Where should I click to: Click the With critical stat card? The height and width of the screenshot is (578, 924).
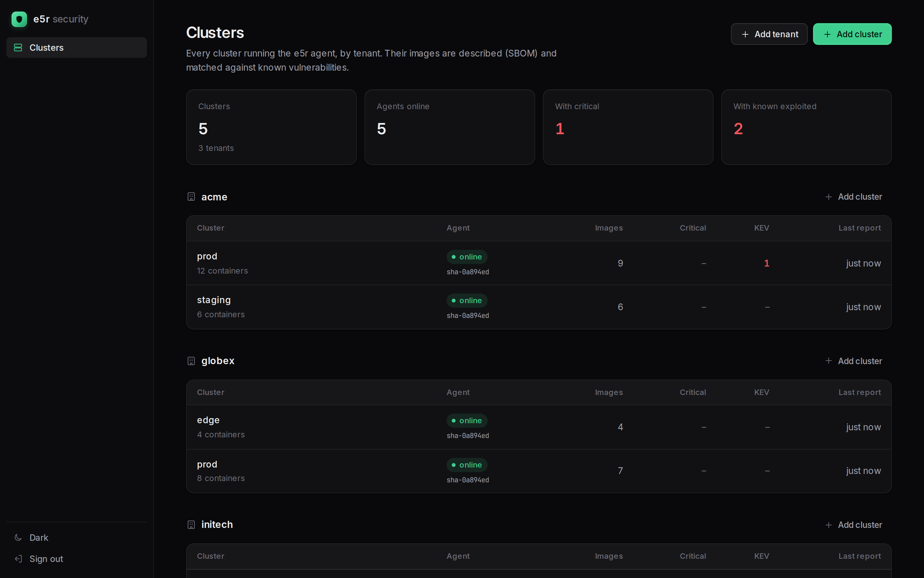click(x=628, y=127)
